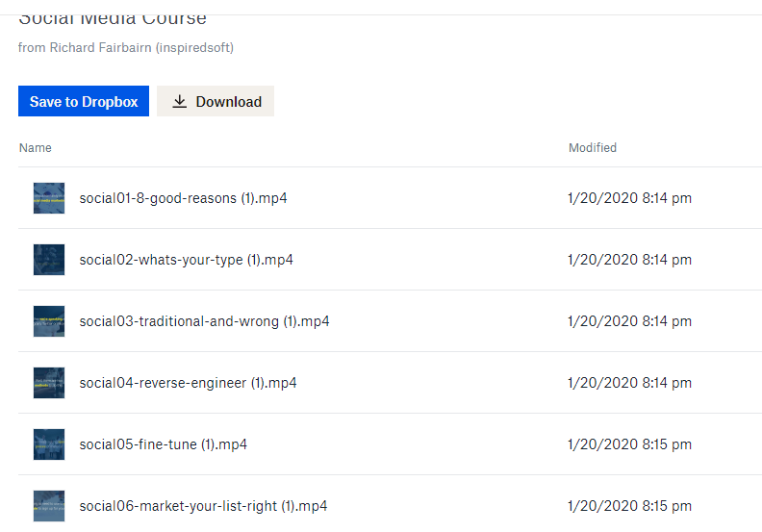Click the modified date of social05-fine-tune

coord(629,444)
